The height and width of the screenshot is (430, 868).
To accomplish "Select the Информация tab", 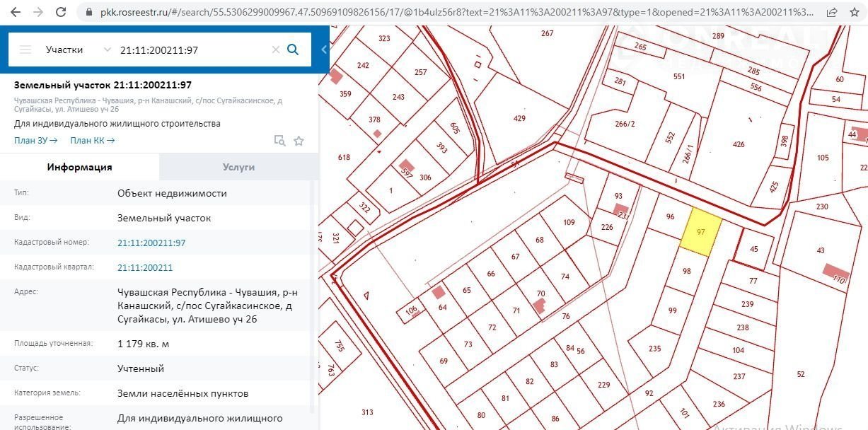I will [79, 167].
